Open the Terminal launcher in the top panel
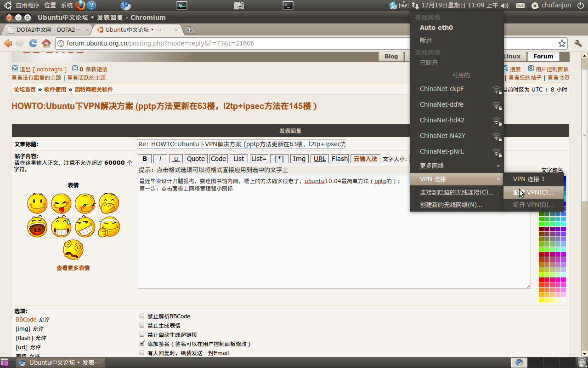This screenshot has height=368, width=588. (x=288, y=5)
